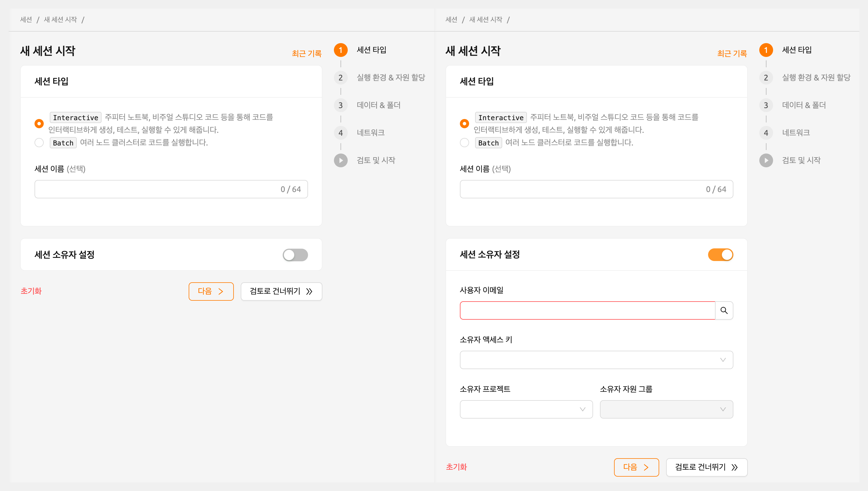Click step 4 네트워크 circle in the right stepper
868x491 pixels.
coord(766,133)
